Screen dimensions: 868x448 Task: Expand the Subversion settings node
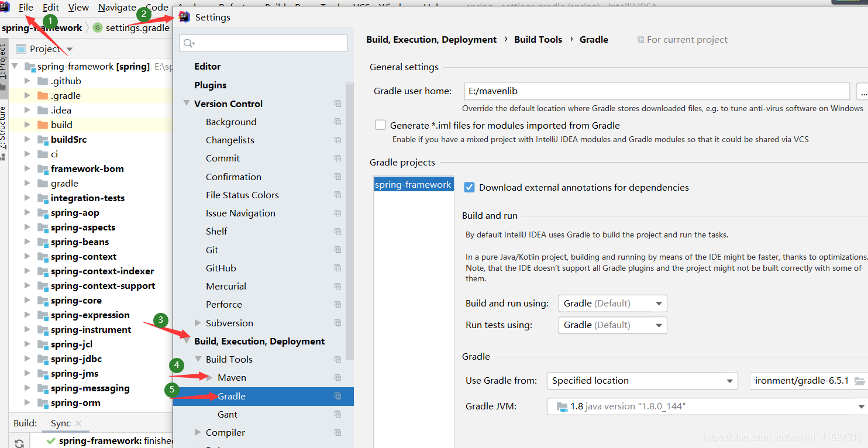pos(198,323)
